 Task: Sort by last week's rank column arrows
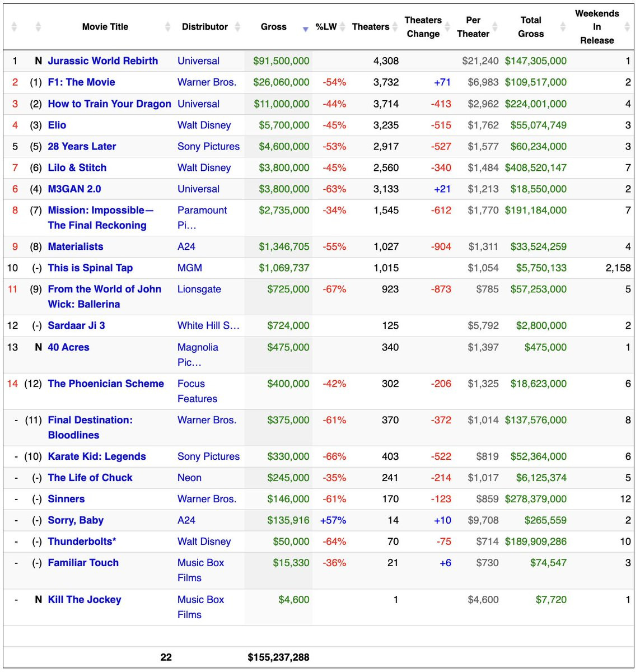(38, 27)
